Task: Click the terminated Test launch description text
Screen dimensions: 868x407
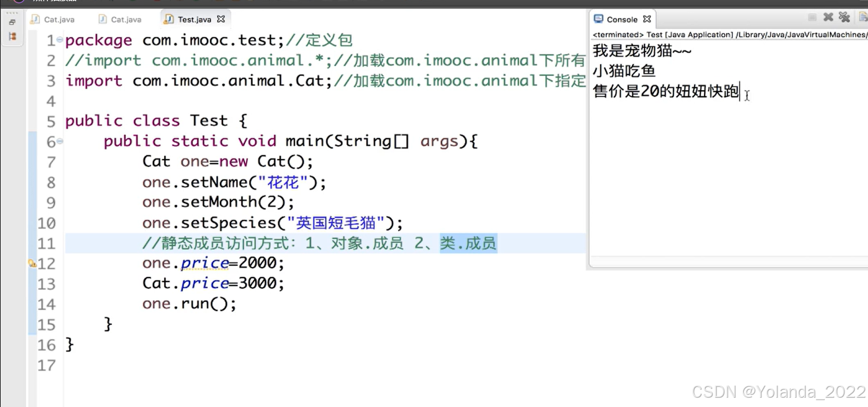Action: click(x=729, y=35)
